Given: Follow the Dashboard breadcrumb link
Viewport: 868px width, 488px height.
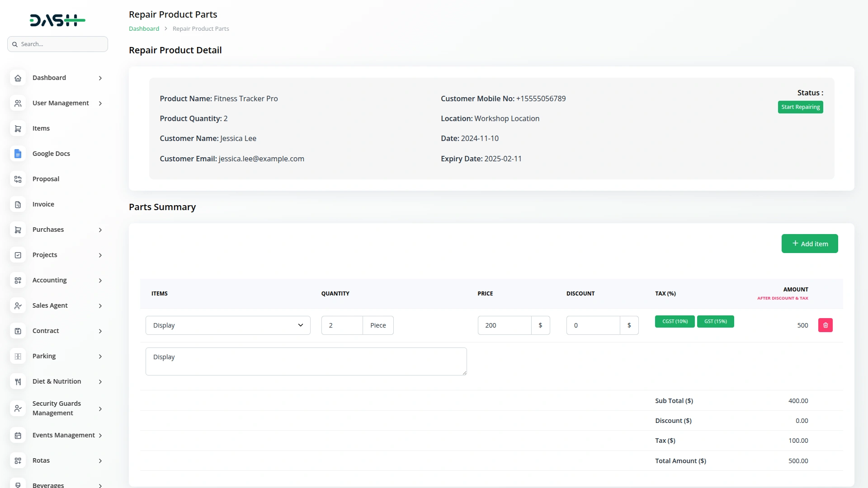Looking at the screenshot, I should pos(144,28).
